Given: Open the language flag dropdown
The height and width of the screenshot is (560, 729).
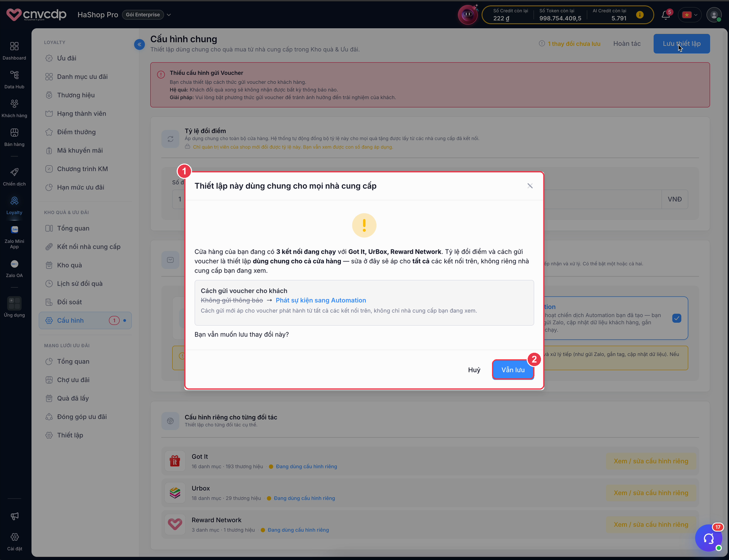Looking at the screenshot, I should pos(690,15).
